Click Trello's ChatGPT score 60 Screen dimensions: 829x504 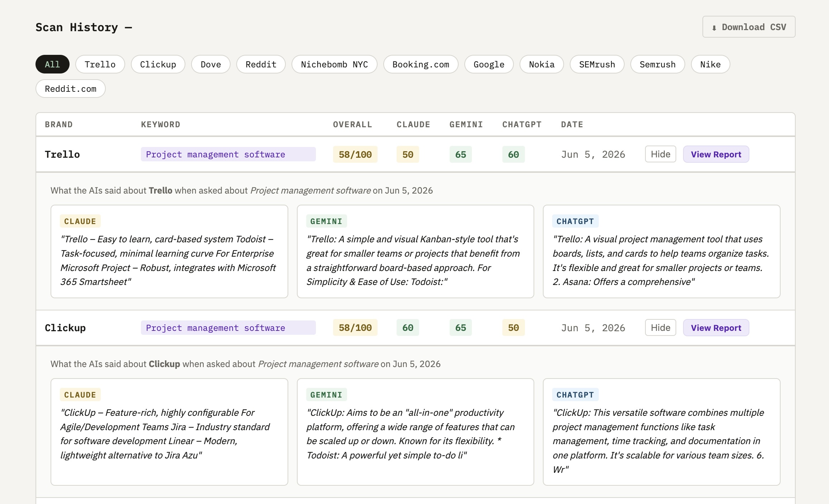pyautogui.click(x=513, y=154)
